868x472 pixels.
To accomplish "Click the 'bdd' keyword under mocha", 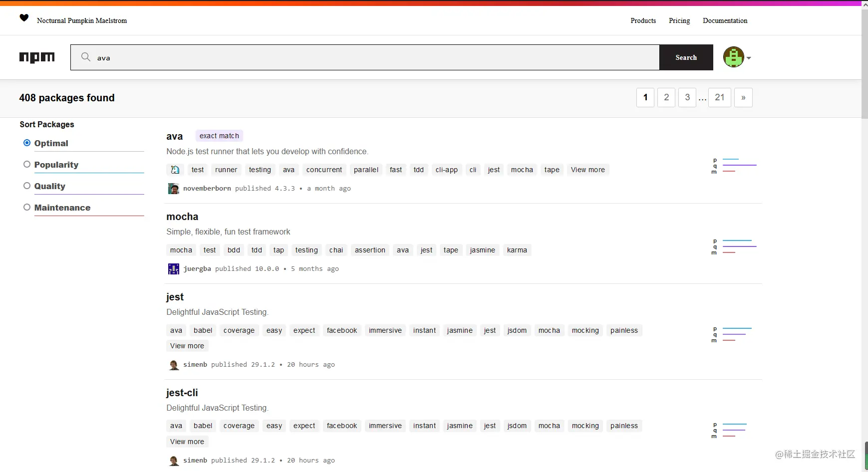I will click(234, 250).
